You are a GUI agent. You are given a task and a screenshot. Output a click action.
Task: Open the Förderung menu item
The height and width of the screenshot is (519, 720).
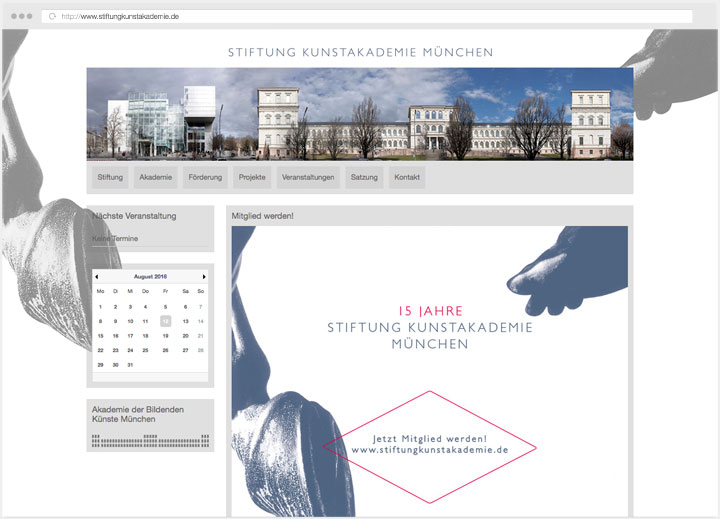[x=205, y=177]
